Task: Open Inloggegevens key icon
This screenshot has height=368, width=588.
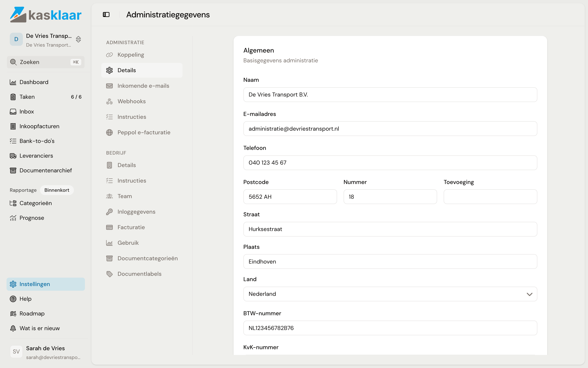Action: pyautogui.click(x=109, y=212)
